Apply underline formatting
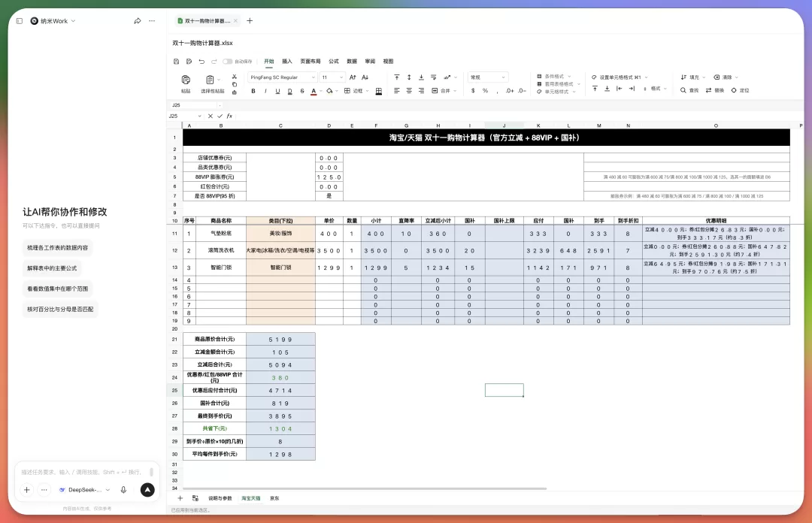 [277, 91]
